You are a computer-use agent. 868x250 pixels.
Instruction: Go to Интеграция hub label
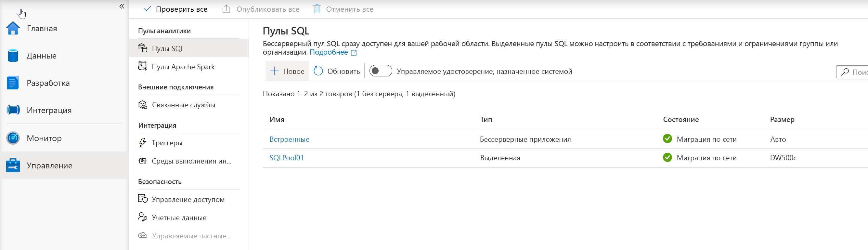click(x=49, y=111)
